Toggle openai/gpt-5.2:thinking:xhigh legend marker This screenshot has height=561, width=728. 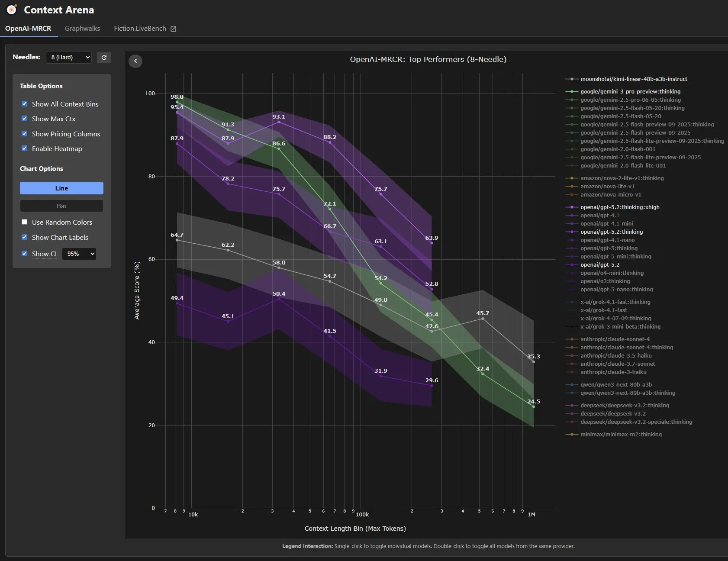point(572,207)
